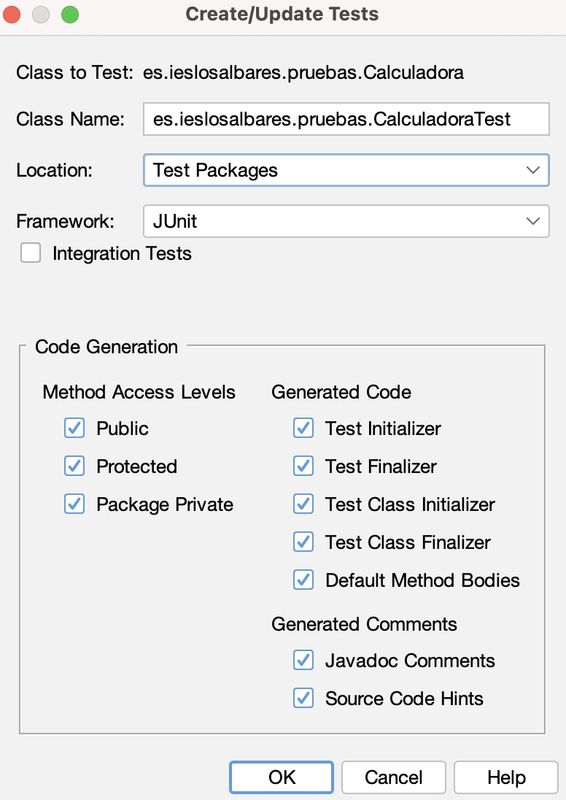Cancel the Create/Update Tests dialog
Viewport: 566px width, 800px height.
[x=393, y=777]
